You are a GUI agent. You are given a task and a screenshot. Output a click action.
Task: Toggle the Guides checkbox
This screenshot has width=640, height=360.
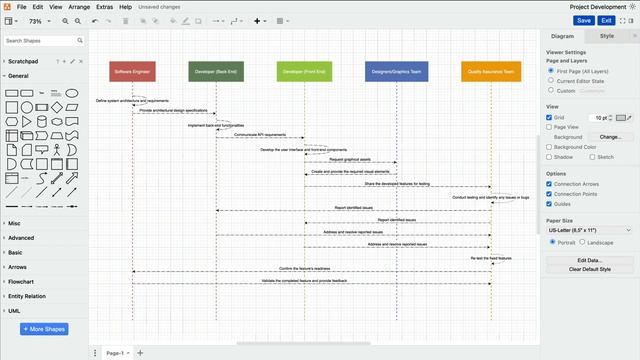549,204
